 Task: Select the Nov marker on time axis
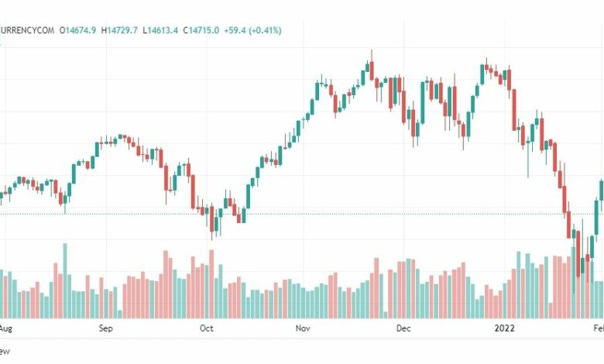tap(303, 328)
